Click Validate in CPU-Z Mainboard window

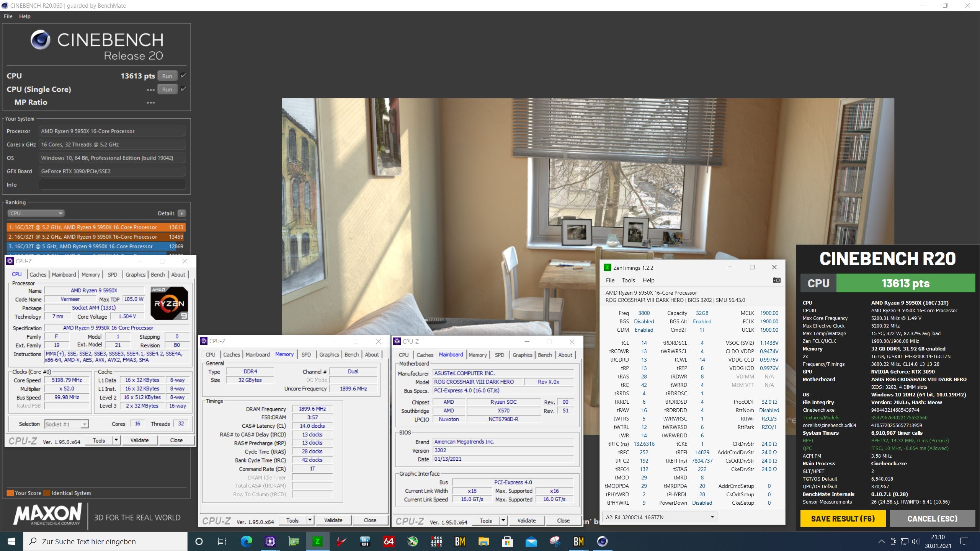point(527,521)
